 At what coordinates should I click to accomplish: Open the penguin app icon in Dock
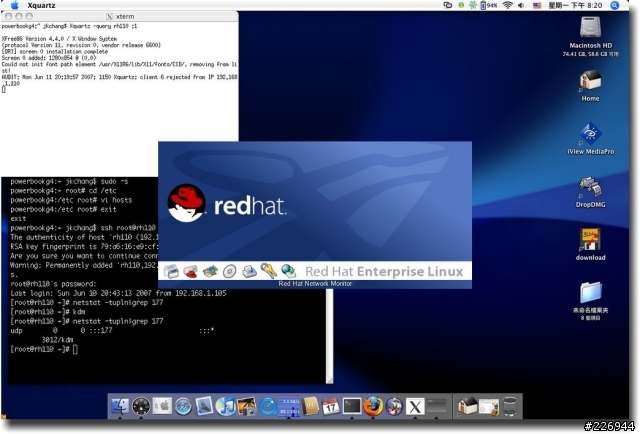click(x=394, y=406)
